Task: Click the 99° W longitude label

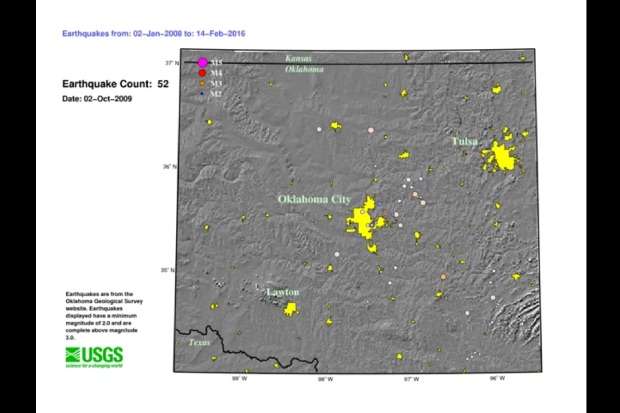Action: [240, 379]
